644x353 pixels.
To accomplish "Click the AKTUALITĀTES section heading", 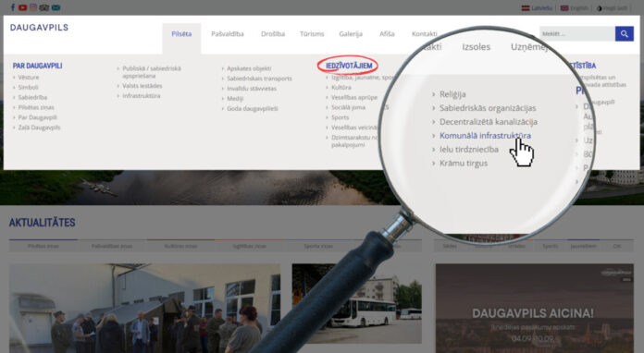I will coord(43,223).
